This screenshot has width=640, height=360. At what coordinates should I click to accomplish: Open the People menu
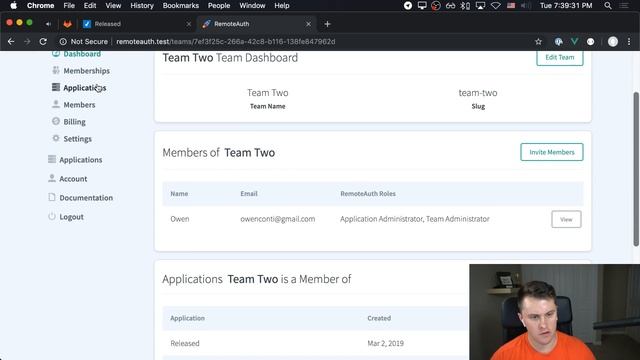pyautogui.click(x=219, y=6)
